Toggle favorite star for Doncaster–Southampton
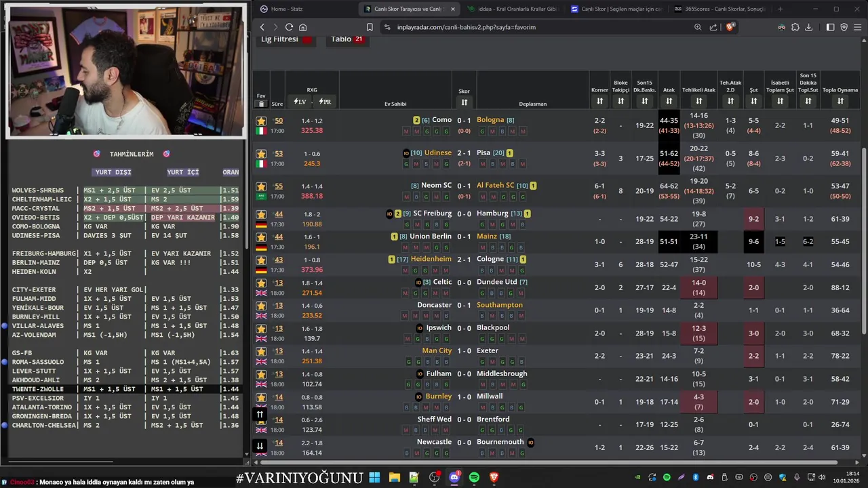 [x=261, y=306]
